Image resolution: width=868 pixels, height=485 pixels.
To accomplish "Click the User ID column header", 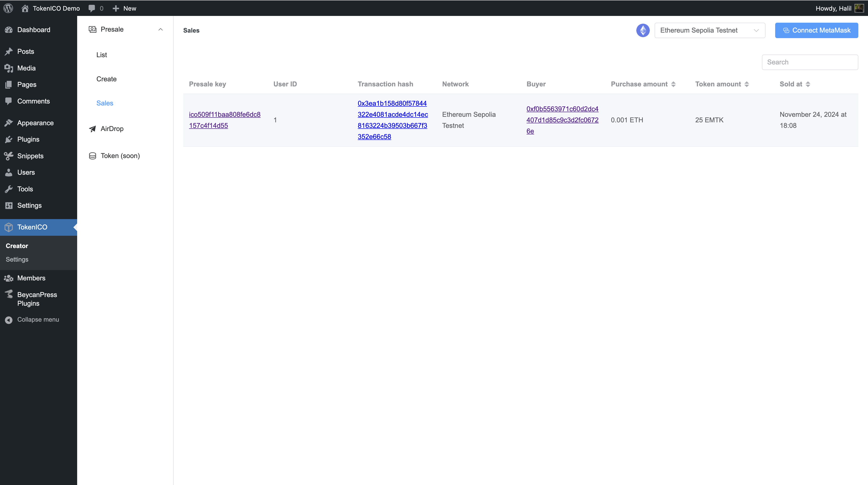I will pyautogui.click(x=285, y=84).
